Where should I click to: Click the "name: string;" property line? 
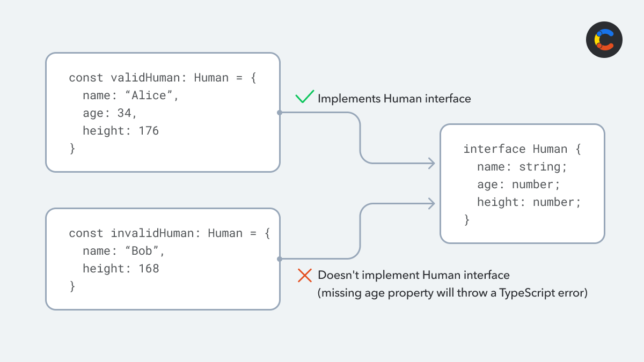(x=522, y=167)
